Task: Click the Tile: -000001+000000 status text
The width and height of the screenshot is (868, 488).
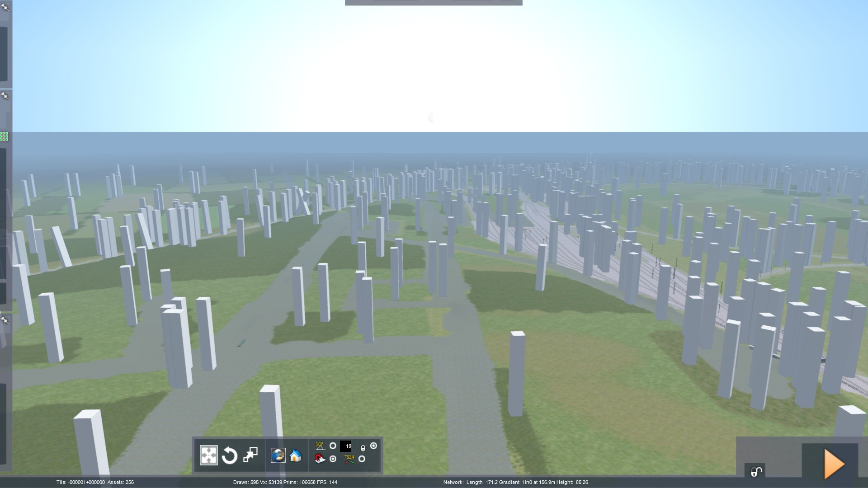Action: pos(80,482)
